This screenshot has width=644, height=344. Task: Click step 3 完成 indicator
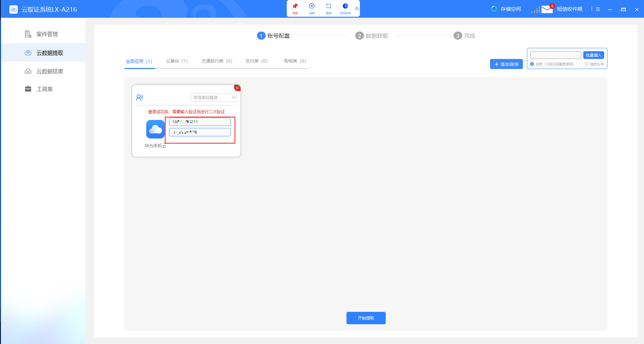pos(465,36)
